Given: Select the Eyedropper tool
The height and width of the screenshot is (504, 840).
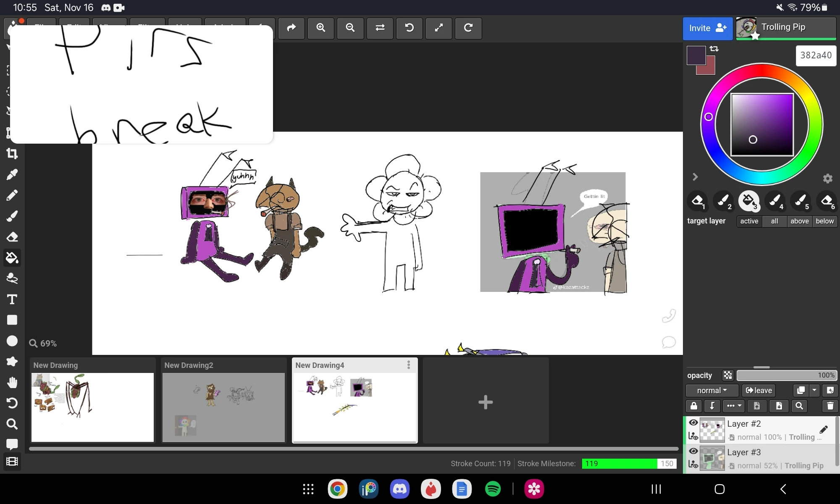Looking at the screenshot, I should 12,174.
